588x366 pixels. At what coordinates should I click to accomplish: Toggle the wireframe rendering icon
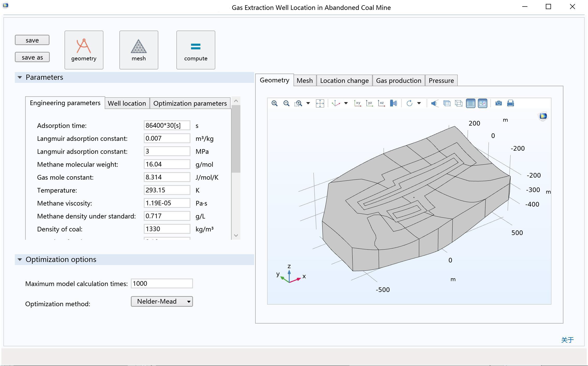click(x=459, y=103)
